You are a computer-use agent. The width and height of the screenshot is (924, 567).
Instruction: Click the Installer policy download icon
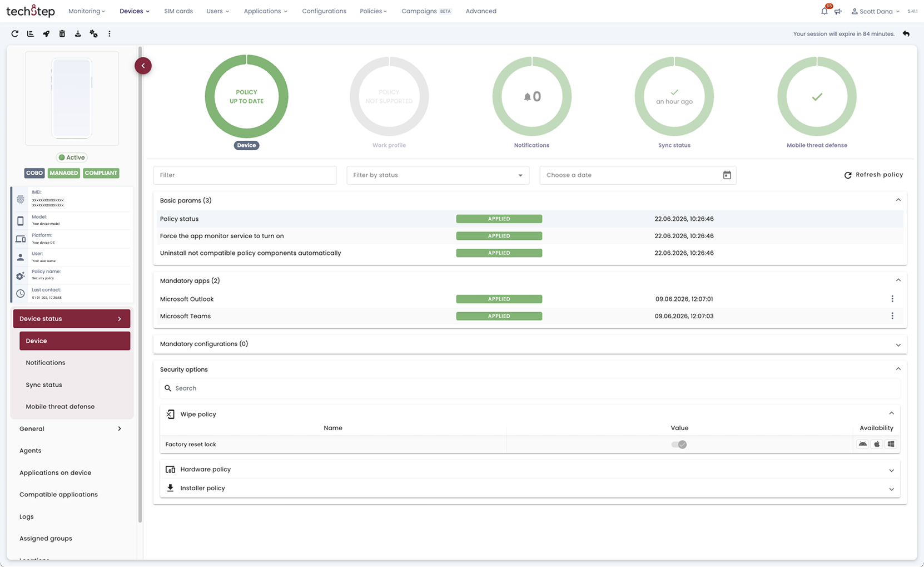click(x=171, y=488)
